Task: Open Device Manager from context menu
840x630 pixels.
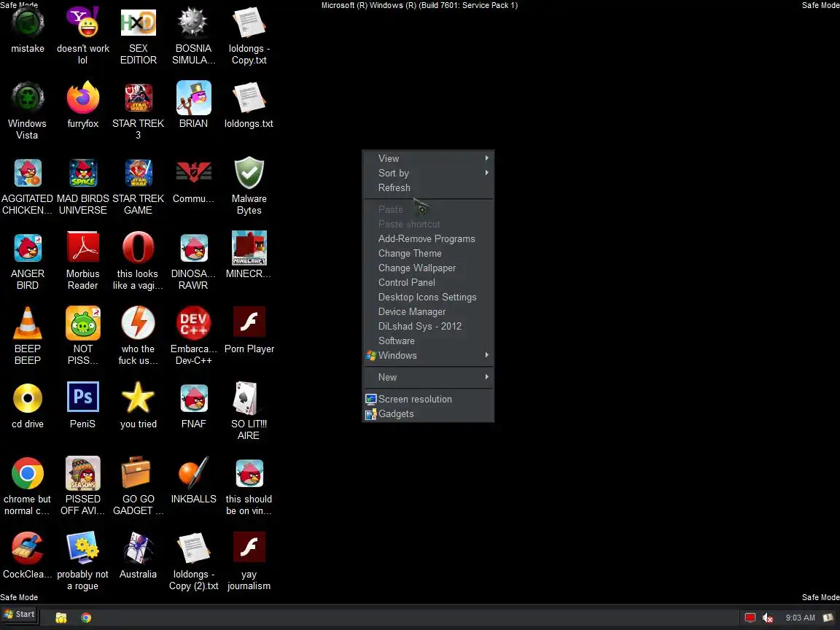Action: (x=427, y=311)
